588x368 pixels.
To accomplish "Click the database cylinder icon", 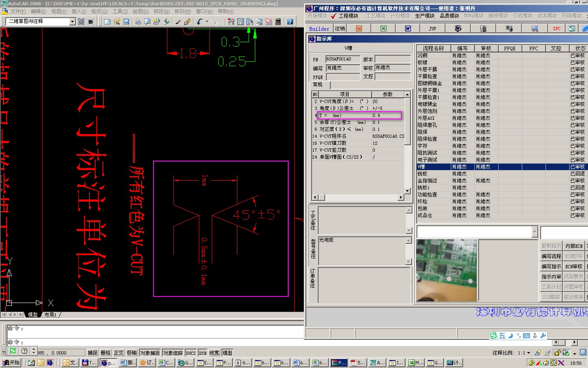I will pos(483,28).
